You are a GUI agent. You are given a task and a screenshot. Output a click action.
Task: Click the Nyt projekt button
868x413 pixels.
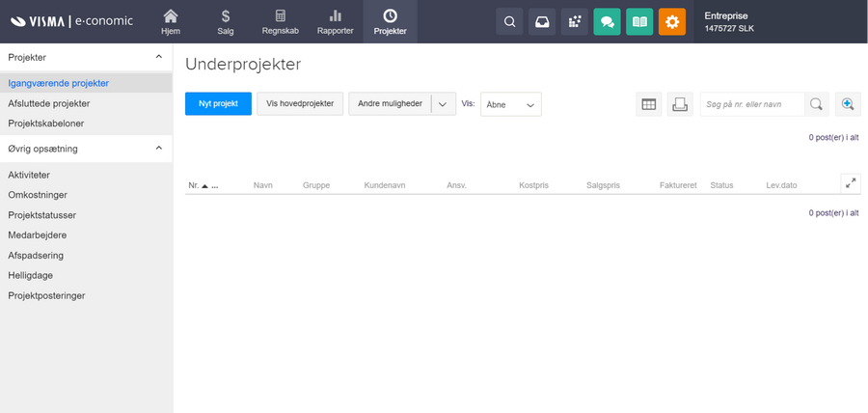tap(218, 104)
